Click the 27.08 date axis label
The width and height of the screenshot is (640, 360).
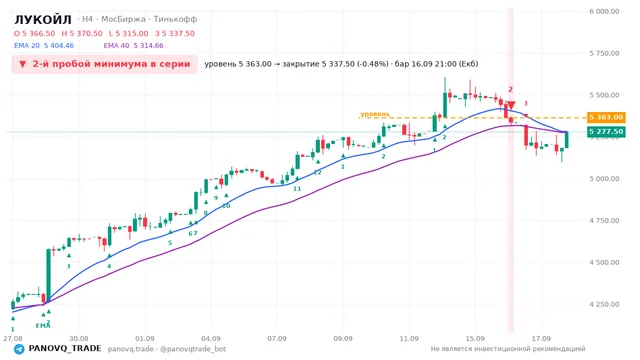pos(13,338)
